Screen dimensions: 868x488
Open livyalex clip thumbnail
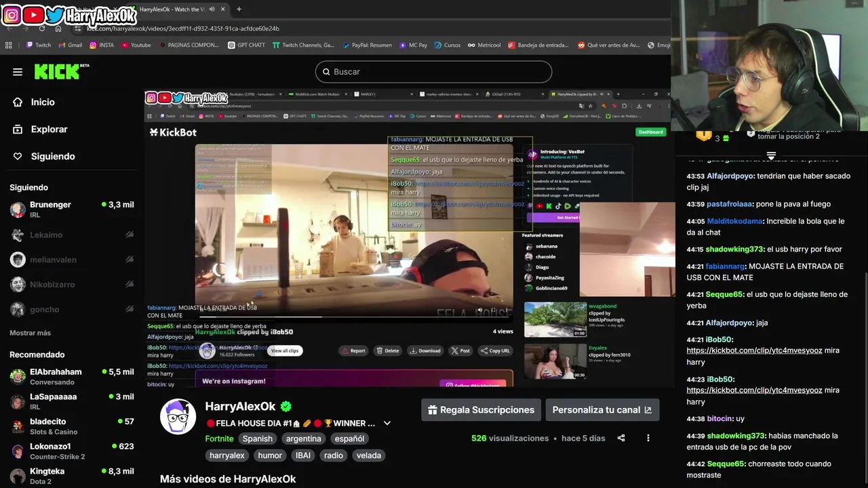point(555,361)
